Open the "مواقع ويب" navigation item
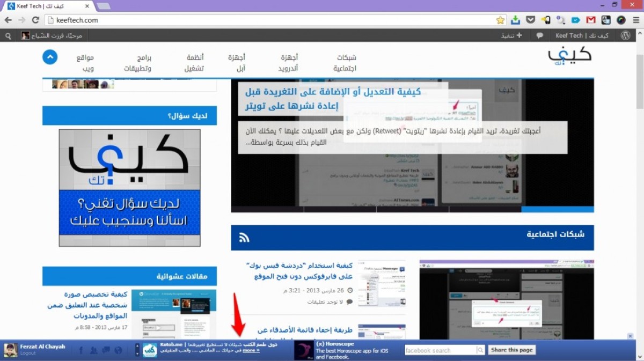The height and width of the screenshot is (361, 644). [85, 63]
